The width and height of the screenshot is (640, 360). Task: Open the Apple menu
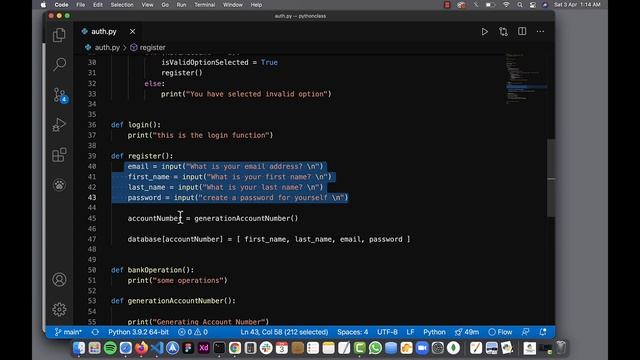(43, 5)
